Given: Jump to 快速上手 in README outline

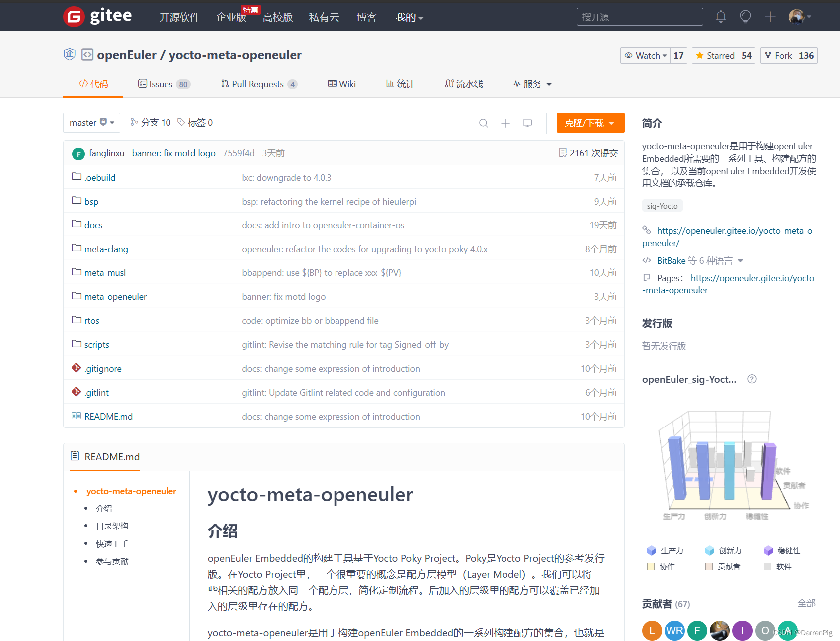Looking at the screenshot, I should pos(112,544).
